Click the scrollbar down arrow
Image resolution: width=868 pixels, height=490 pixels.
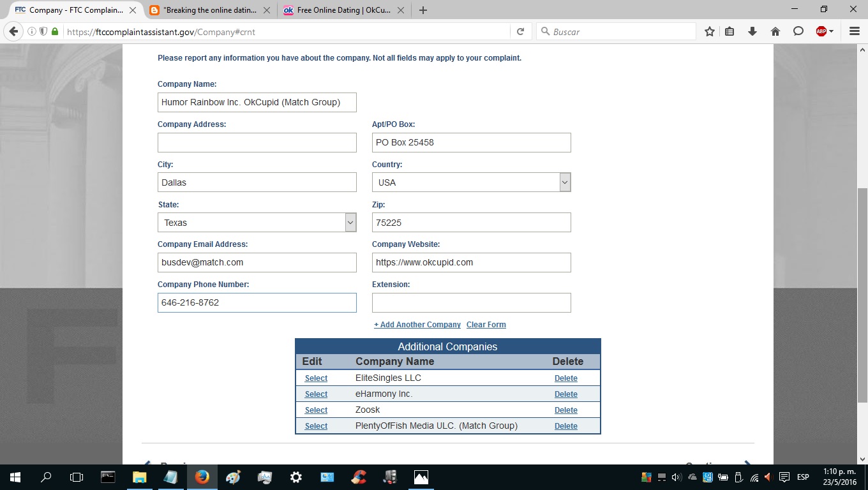point(862,459)
